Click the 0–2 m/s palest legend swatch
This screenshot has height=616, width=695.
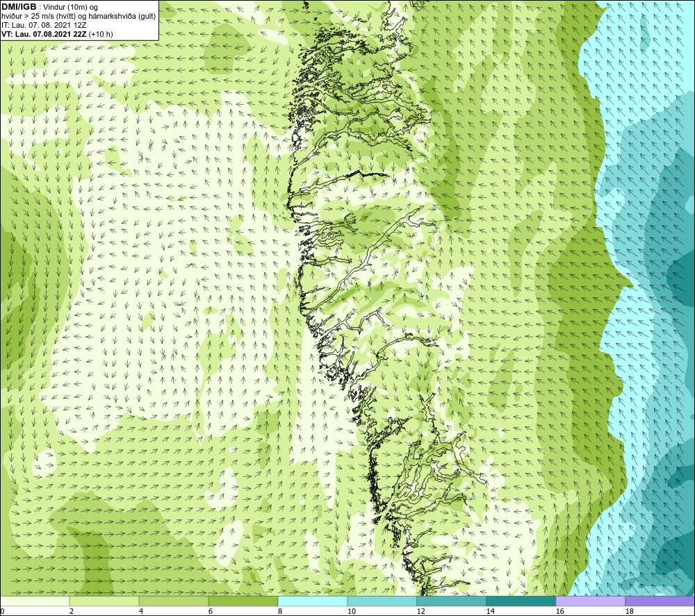35,601
